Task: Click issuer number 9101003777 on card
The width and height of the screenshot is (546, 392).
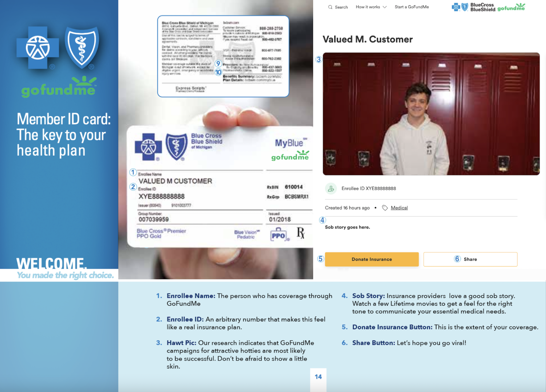Action: 181,205
